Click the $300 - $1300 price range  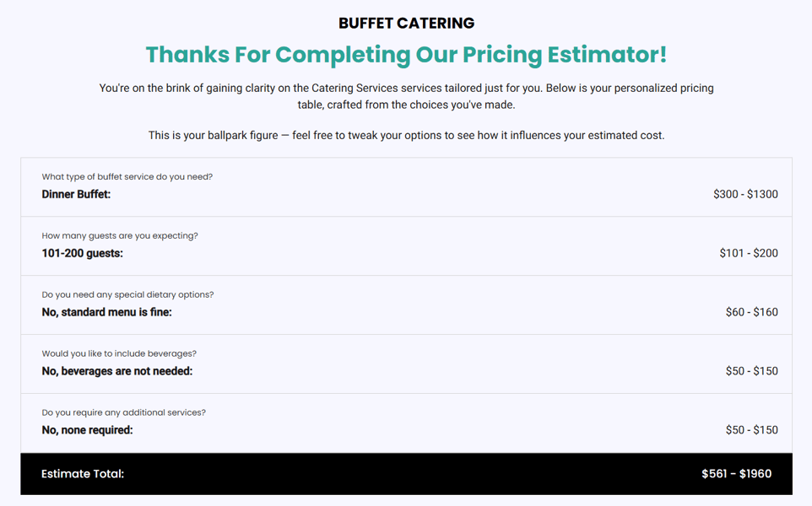[x=745, y=195]
